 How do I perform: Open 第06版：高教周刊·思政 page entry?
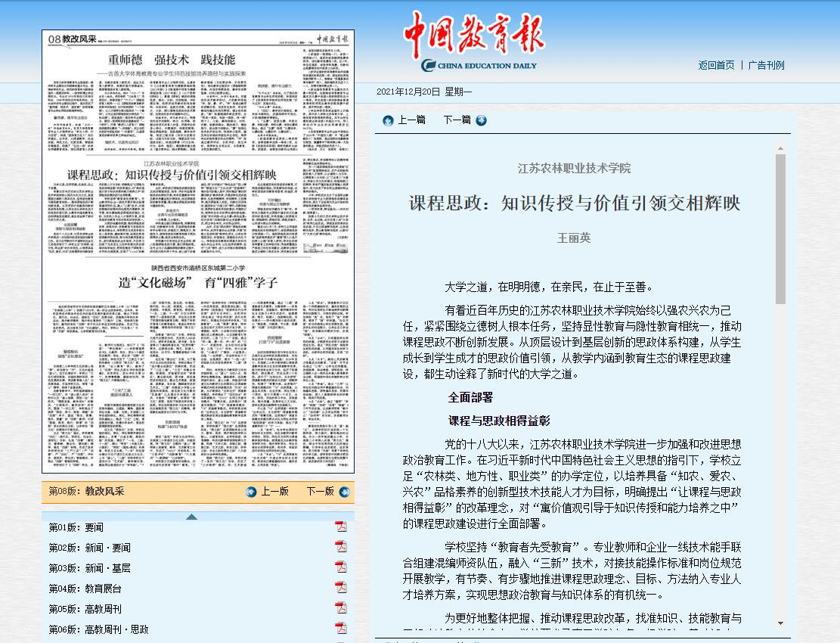click(x=99, y=629)
